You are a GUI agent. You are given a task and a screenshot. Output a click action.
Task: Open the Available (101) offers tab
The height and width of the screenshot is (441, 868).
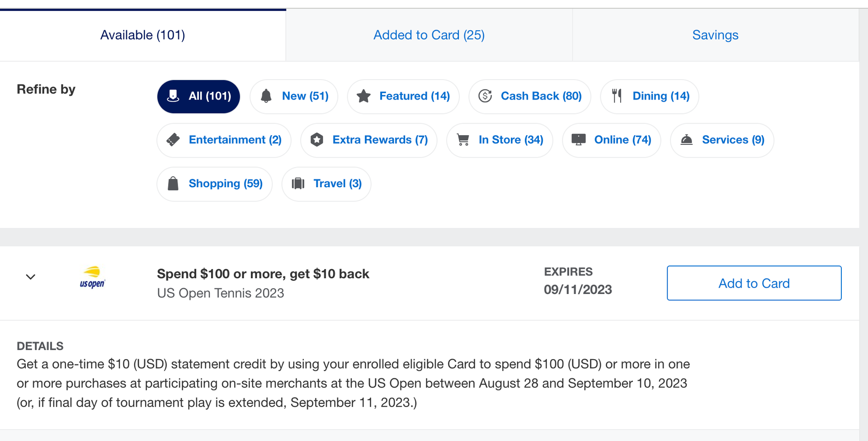click(x=143, y=35)
